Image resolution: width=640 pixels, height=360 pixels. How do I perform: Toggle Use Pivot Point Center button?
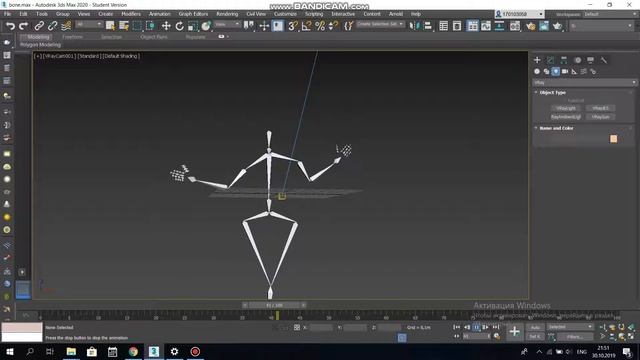(249, 26)
